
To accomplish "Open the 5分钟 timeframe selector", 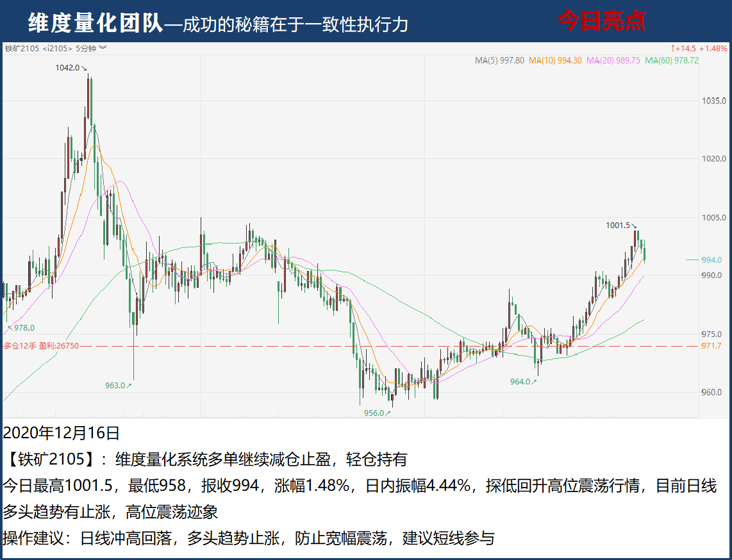I will (87, 48).
